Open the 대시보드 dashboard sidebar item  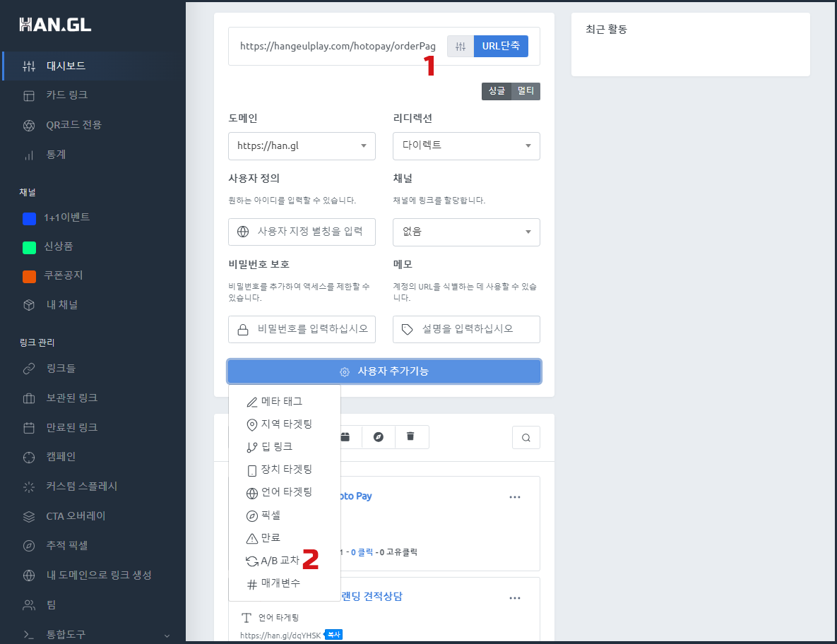94,66
